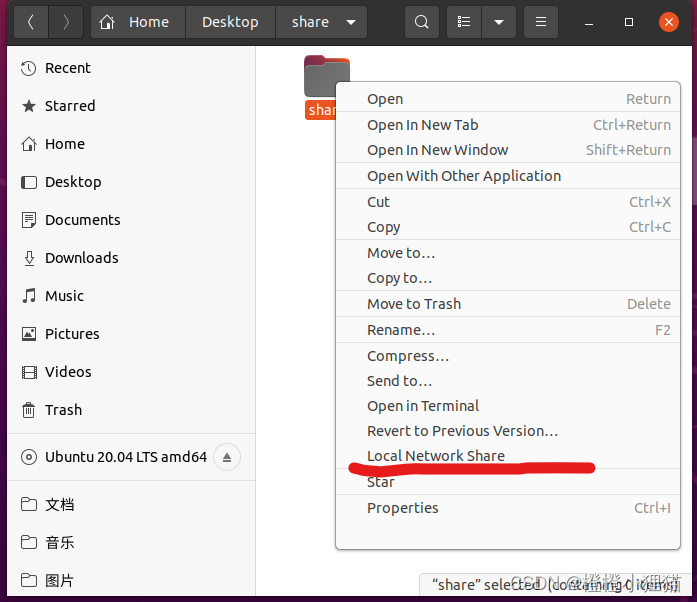Choose Open With Other Application
The height and width of the screenshot is (602, 697).
coord(508,176)
